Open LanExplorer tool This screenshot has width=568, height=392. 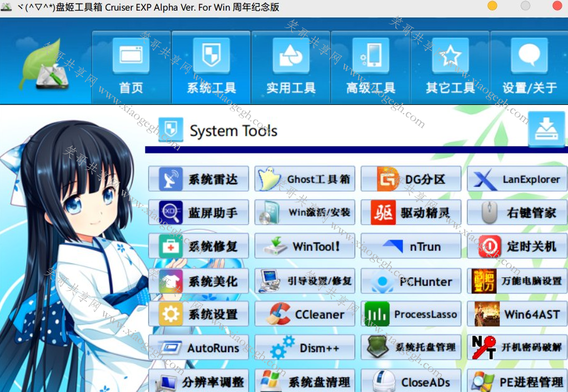[517, 179]
